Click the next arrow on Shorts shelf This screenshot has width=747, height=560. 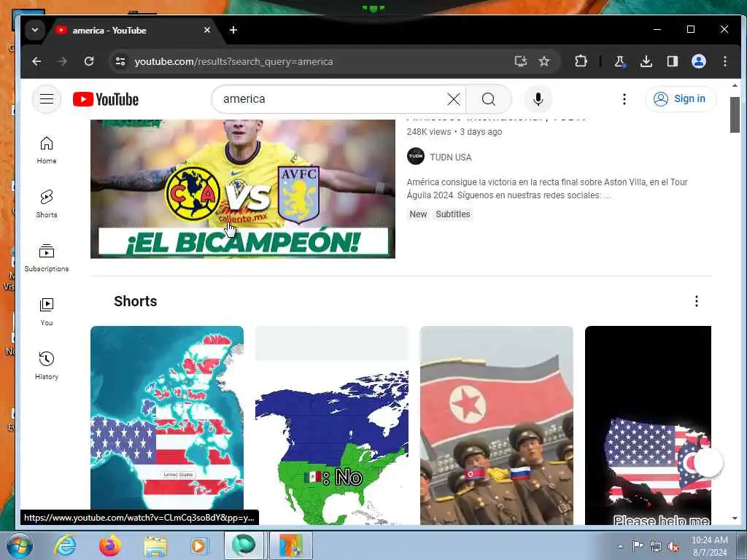click(x=708, y=462)
